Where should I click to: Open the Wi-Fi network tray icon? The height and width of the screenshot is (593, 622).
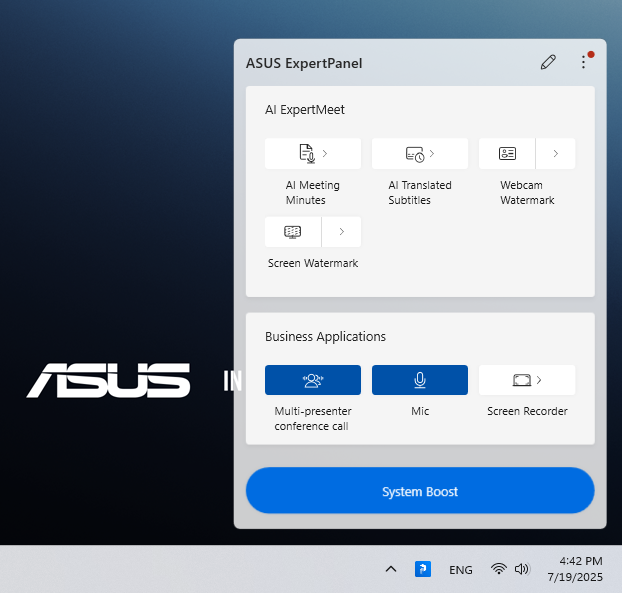point(498,569)
